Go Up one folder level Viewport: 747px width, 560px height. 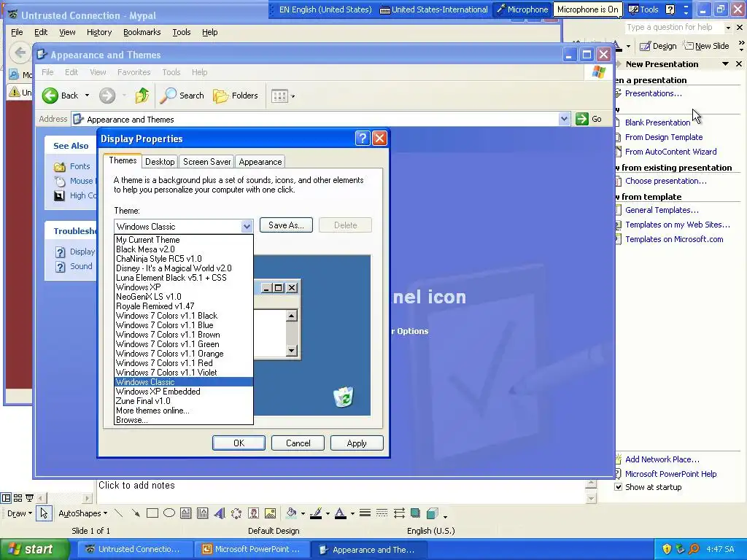(x=142, y=96)
